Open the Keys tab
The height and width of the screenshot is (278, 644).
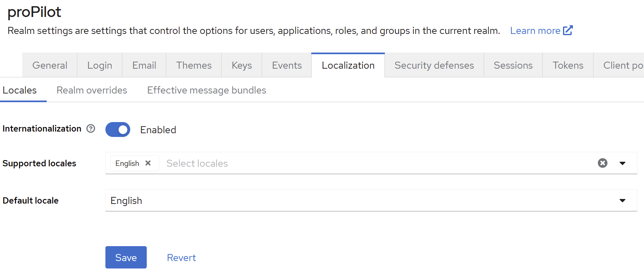point(242,65)
